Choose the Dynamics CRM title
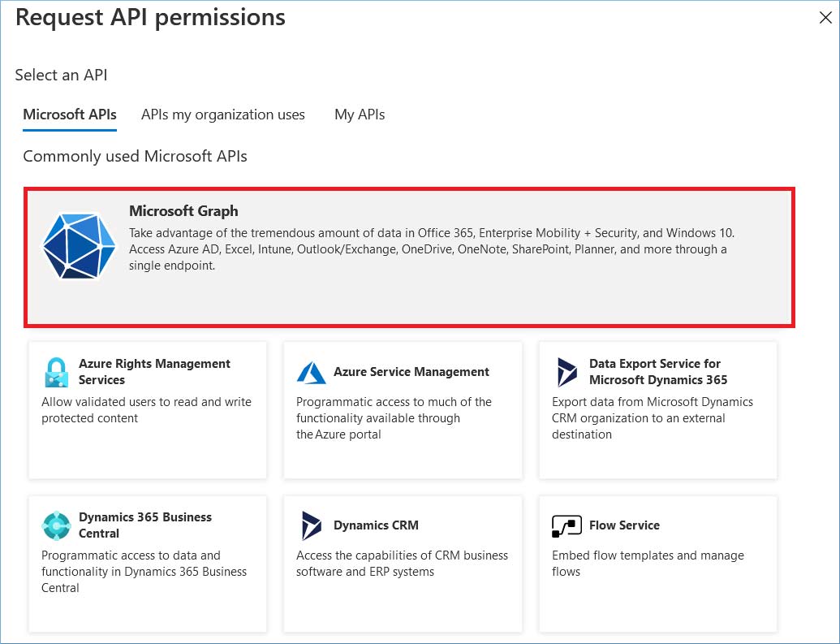 [x=376, y=525]
